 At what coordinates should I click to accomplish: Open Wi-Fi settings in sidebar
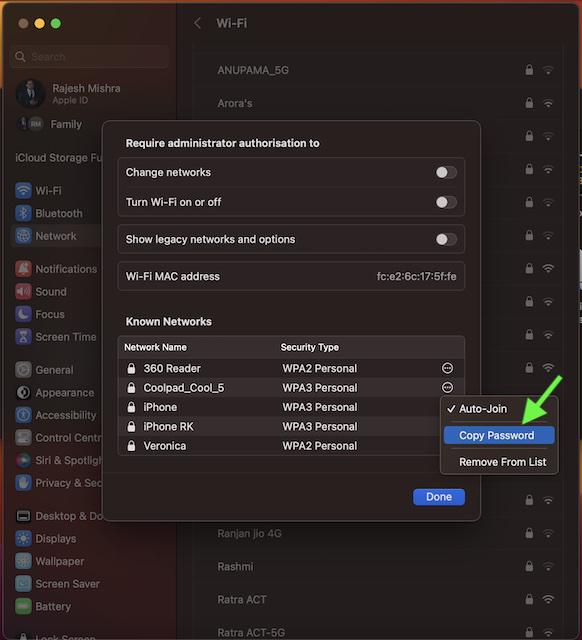pos(39,191)
